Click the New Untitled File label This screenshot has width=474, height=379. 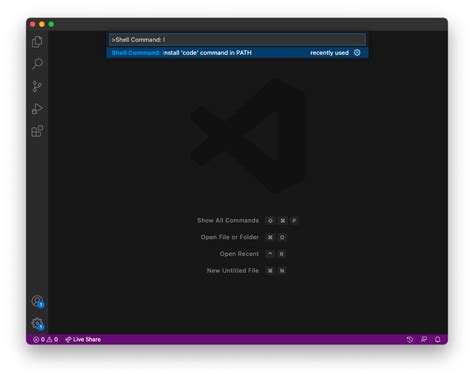[x=233, y=270]
